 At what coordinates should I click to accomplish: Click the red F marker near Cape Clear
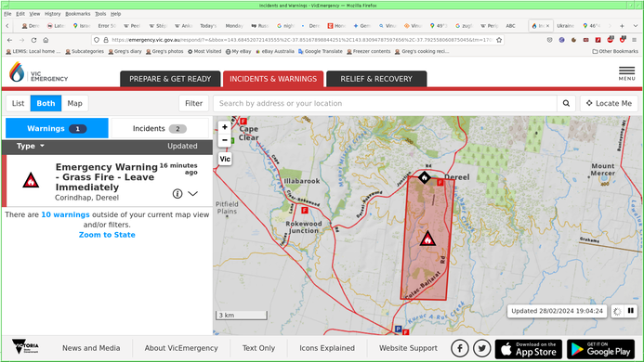243,121
